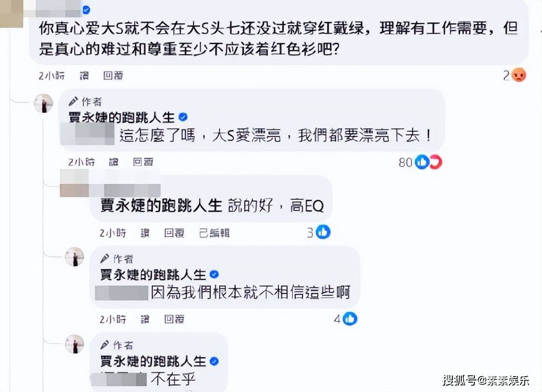The height and width of the screenshot is (392, 542).
Task: Open the author avatar beside the 不相信這些 reply
Action: pos(75,257)
